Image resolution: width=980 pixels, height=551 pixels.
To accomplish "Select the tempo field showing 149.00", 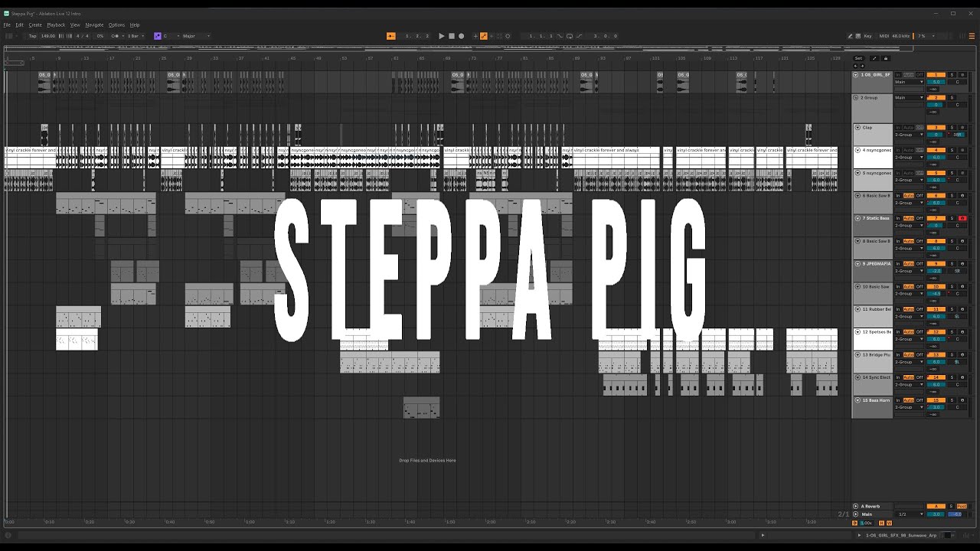I will pyautogui.click(x=48, y=36).
